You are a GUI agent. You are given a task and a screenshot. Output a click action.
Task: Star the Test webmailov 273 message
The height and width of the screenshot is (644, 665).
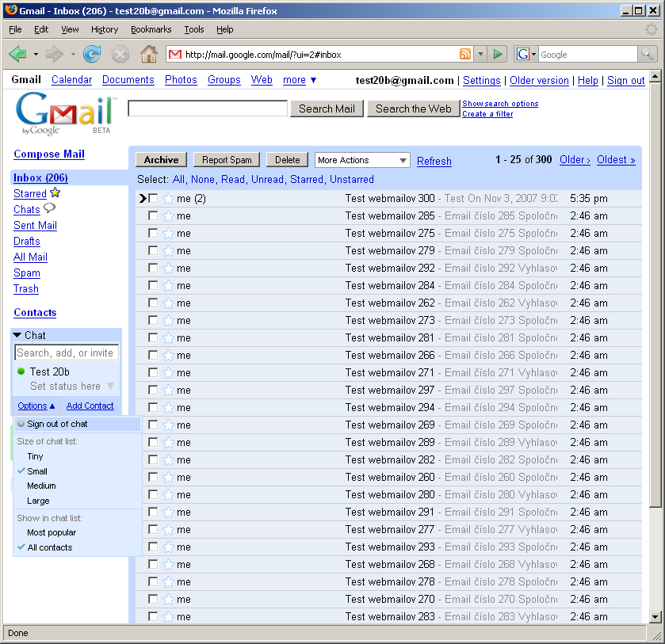pos(168,321)
